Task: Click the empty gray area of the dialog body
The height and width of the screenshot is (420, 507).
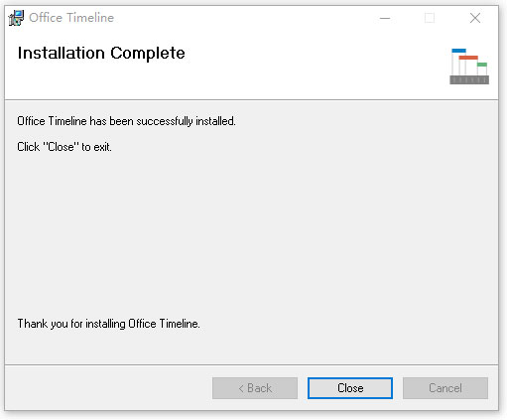Action: (x=251, y=231)
